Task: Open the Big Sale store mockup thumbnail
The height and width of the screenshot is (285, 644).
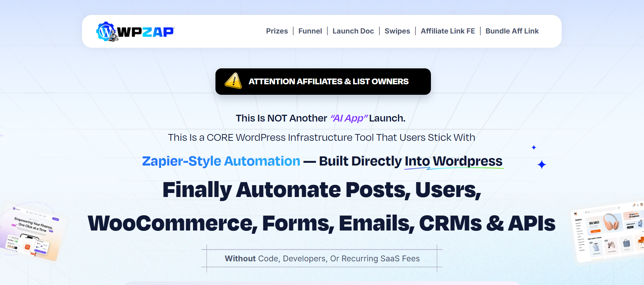Action: (x=608, y=232)
